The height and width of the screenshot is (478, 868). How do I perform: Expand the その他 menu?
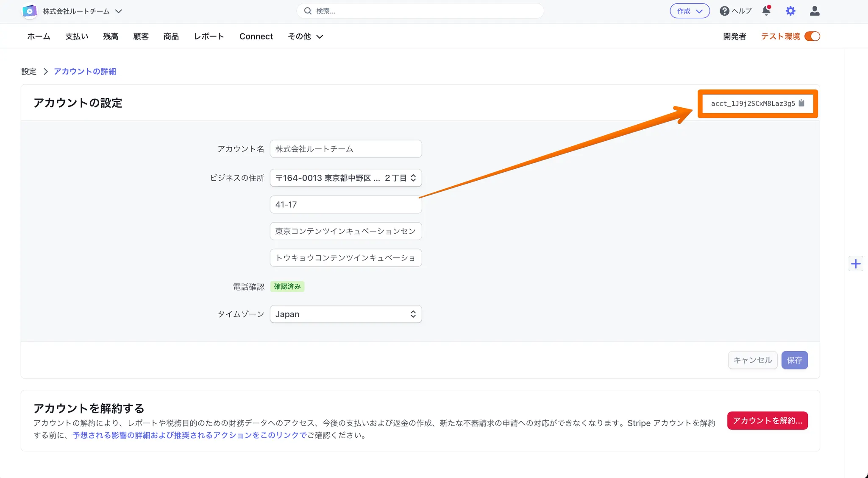coord(305,36)
